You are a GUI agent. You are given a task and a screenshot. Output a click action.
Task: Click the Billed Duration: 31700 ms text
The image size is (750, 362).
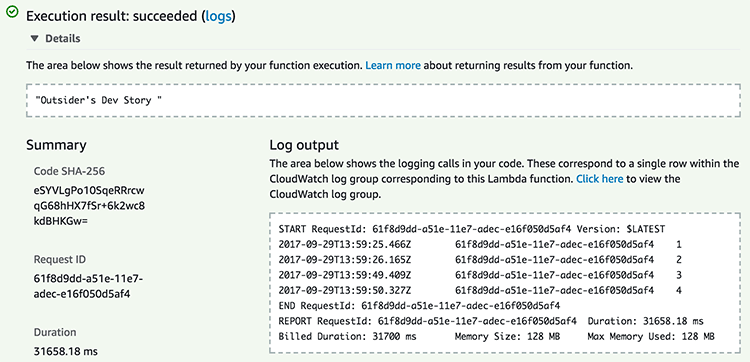click(347, 336)
